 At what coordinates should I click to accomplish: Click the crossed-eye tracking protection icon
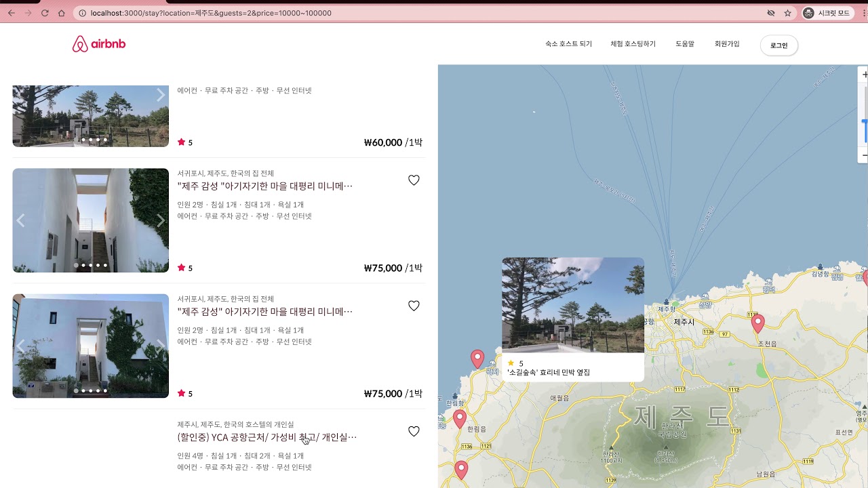tap(771, 13)
